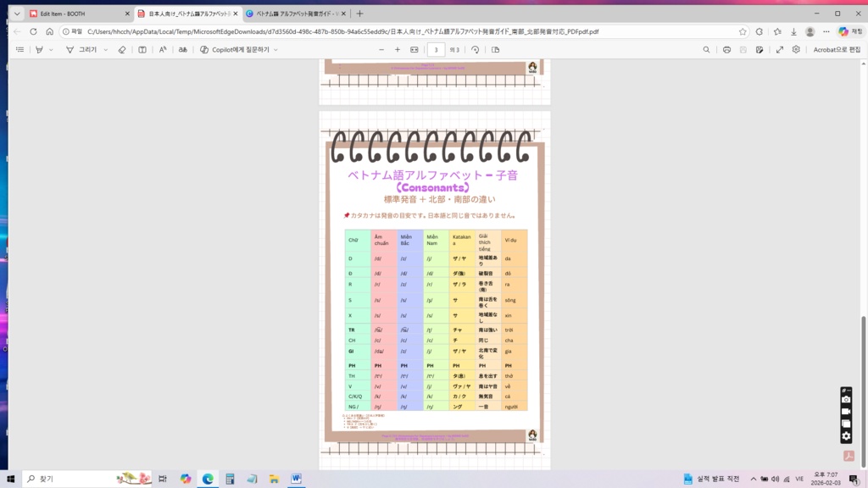868x488 pixels.
Task: Save the PDF document
Action: (743, 49)
